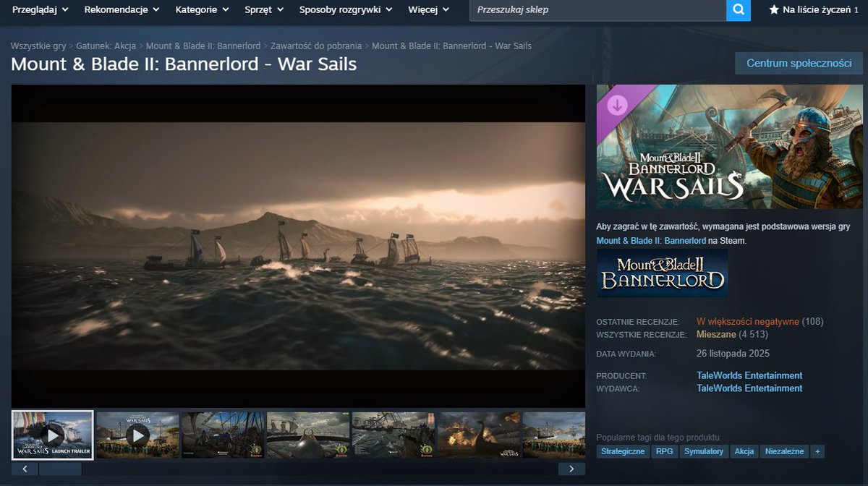868x486 pixels.
Task: Click the main trailer video player
Action: click(298, 246)
